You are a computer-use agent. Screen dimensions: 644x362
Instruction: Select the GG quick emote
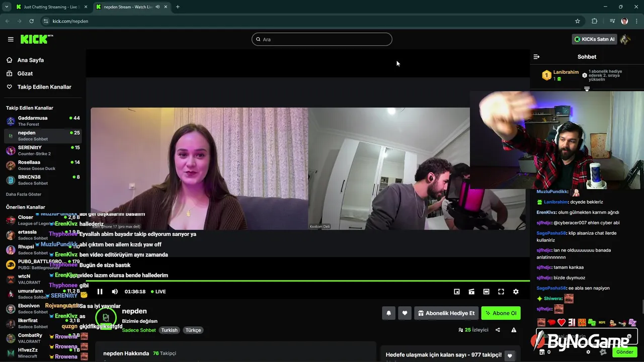tap(592, 323)
